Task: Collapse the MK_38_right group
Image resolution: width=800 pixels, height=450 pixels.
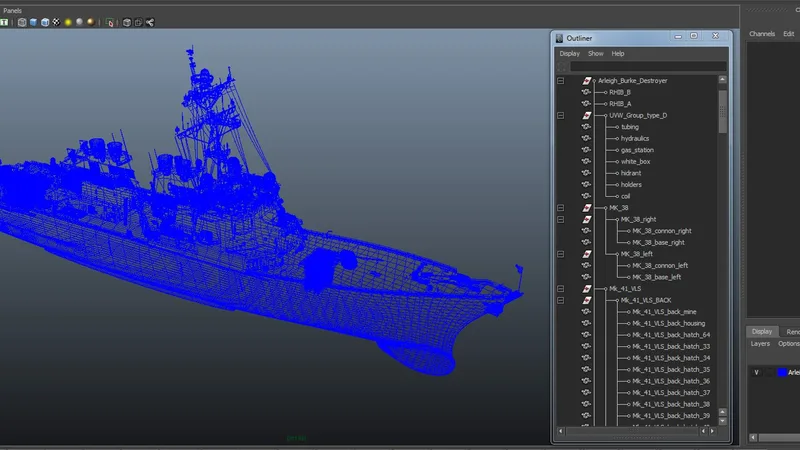Action: pyautogui.click(x=561, y=219)
